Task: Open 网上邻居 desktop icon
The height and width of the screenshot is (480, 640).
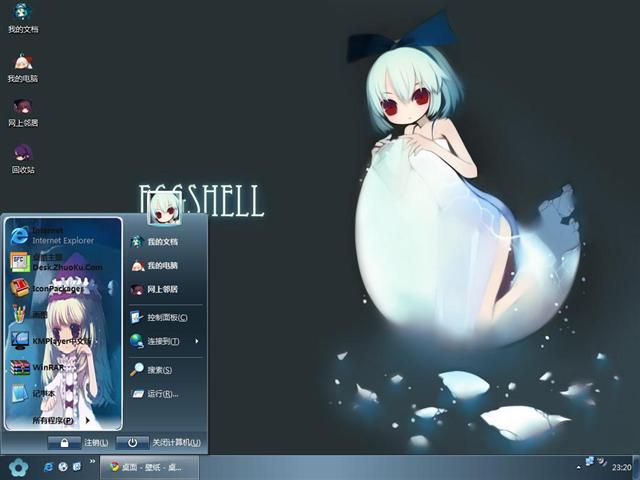Action: pos(23,113)
